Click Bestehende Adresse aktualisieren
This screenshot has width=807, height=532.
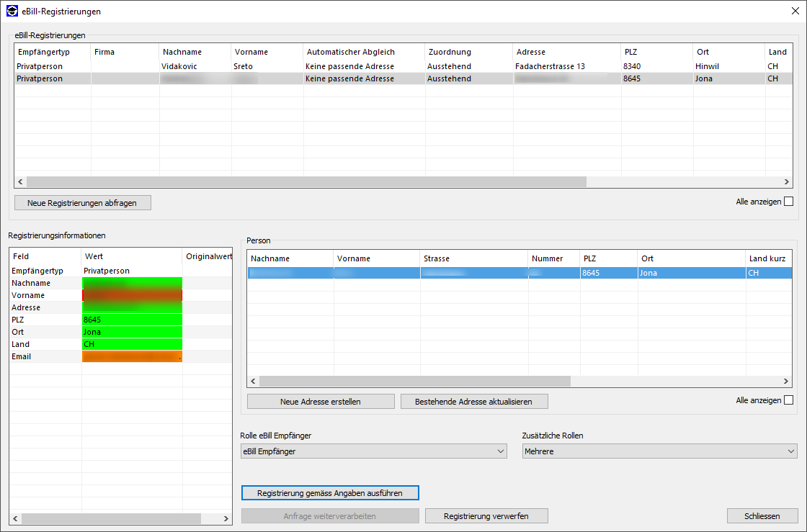[x=473, y=402]
